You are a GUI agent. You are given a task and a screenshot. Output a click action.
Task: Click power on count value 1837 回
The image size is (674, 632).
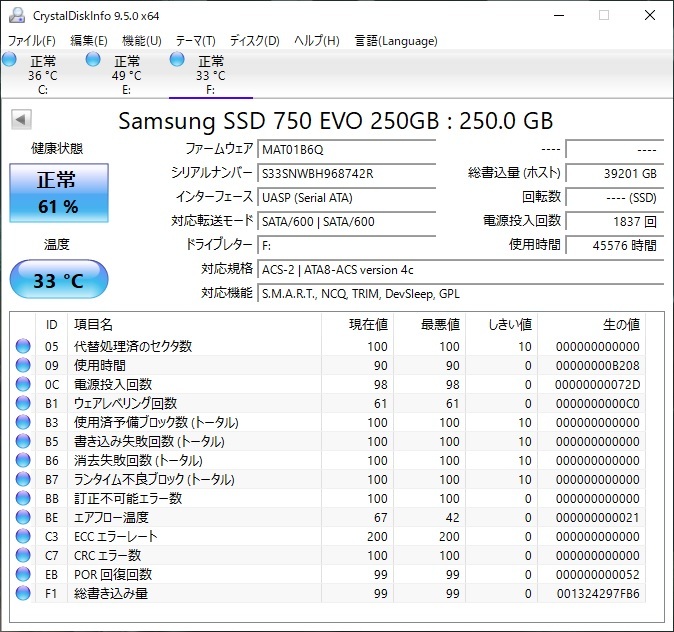click(x=615, y=221)
